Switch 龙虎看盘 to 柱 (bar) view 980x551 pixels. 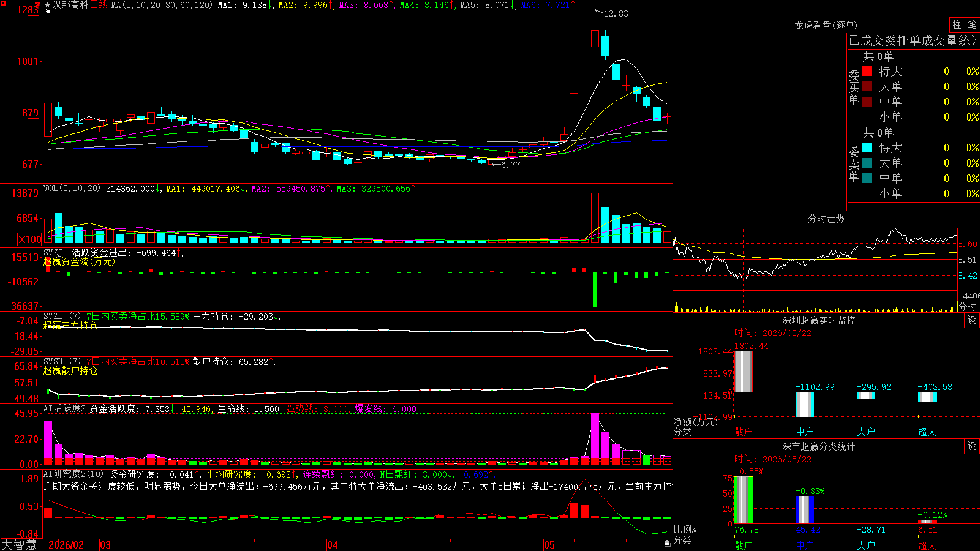coord(957,25)
